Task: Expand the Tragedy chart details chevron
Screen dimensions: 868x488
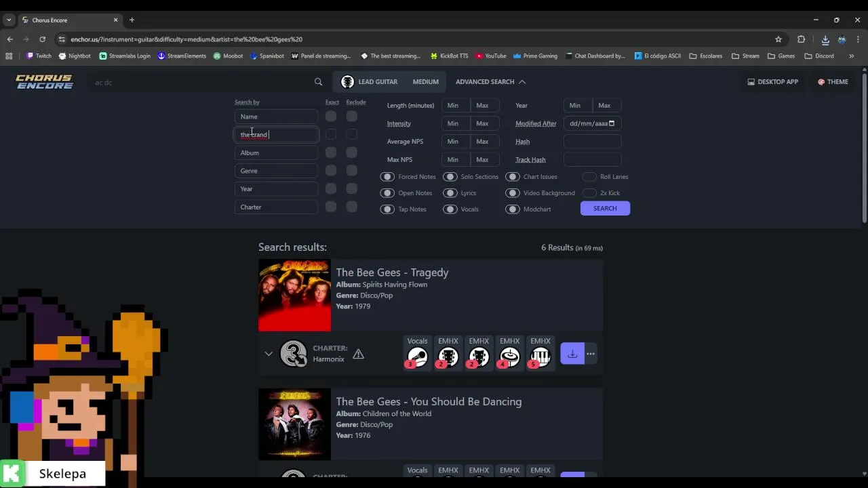Action: (x=269, y=354)
